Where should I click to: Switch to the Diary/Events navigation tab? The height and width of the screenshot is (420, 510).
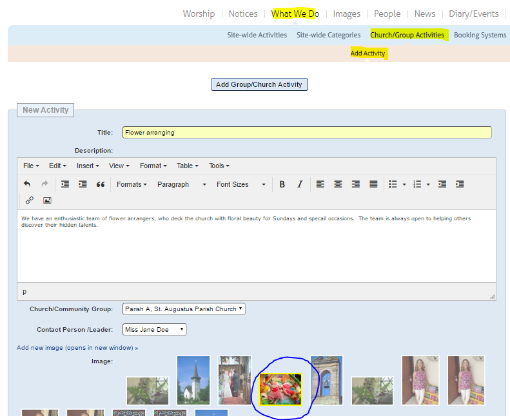point(473,14)
